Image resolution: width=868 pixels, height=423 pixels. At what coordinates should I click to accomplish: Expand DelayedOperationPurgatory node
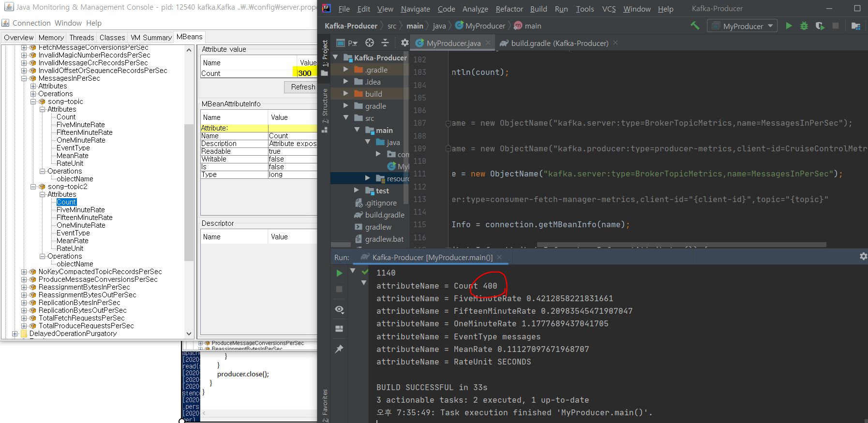tap(15, 334)
